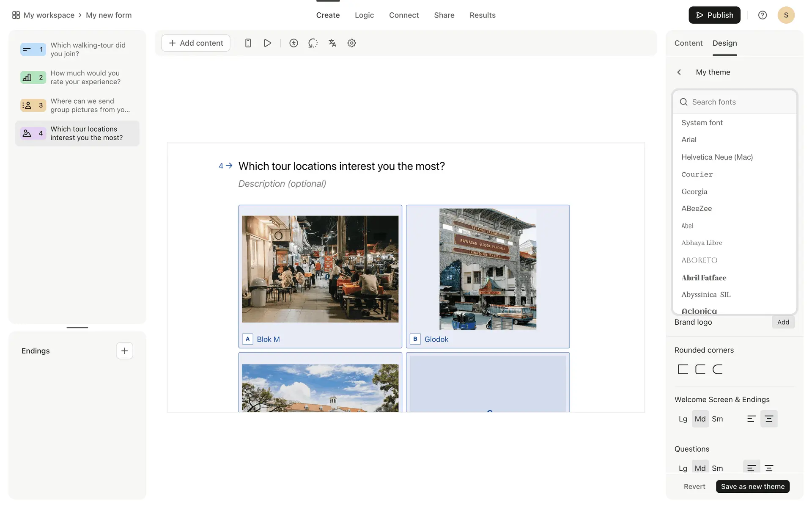Image resolution: width=812 pixels, height=508 pixels.
Task: Pick Abril Fatface font option
Action: coord(704,278)
